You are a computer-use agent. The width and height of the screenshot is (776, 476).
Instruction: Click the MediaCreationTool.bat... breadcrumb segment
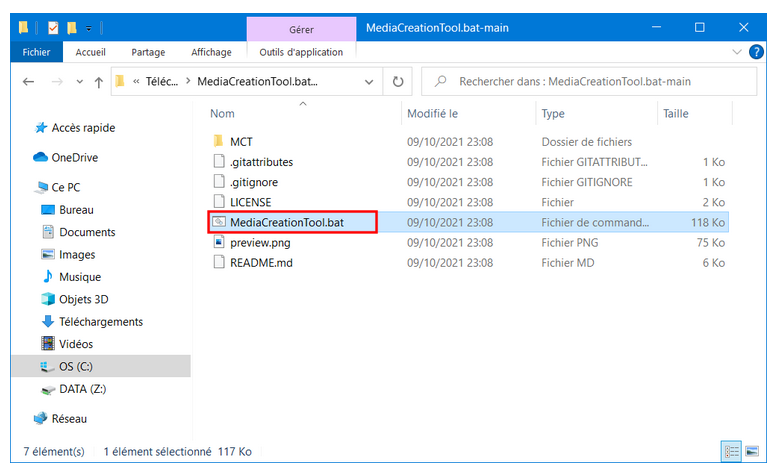click(257, 81)
